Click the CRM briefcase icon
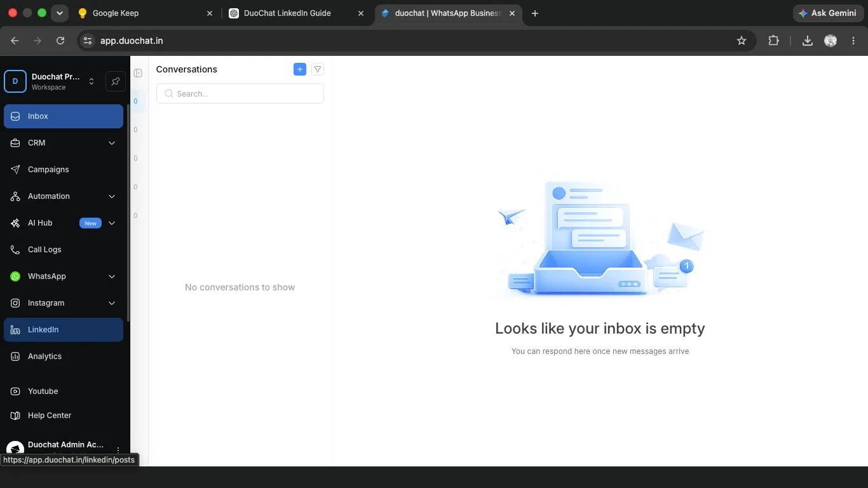Image resolution: width=868 pixels, height=488 pixels. [15, 143]
